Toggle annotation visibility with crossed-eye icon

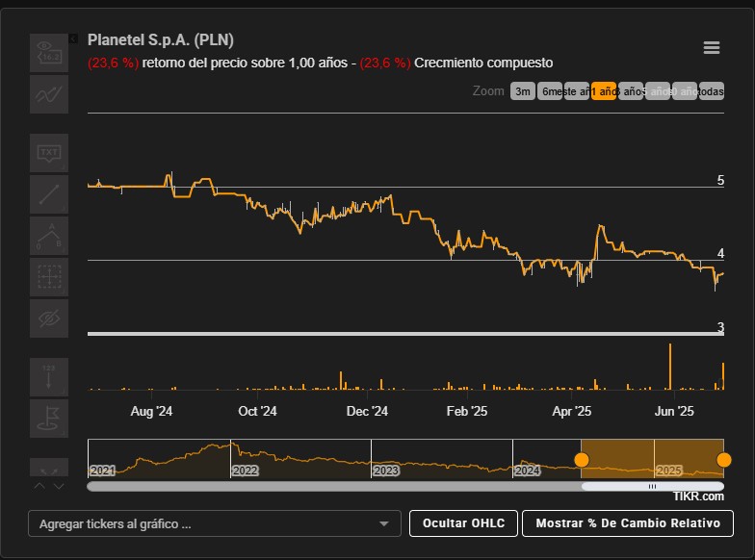(x=49, y=318)
